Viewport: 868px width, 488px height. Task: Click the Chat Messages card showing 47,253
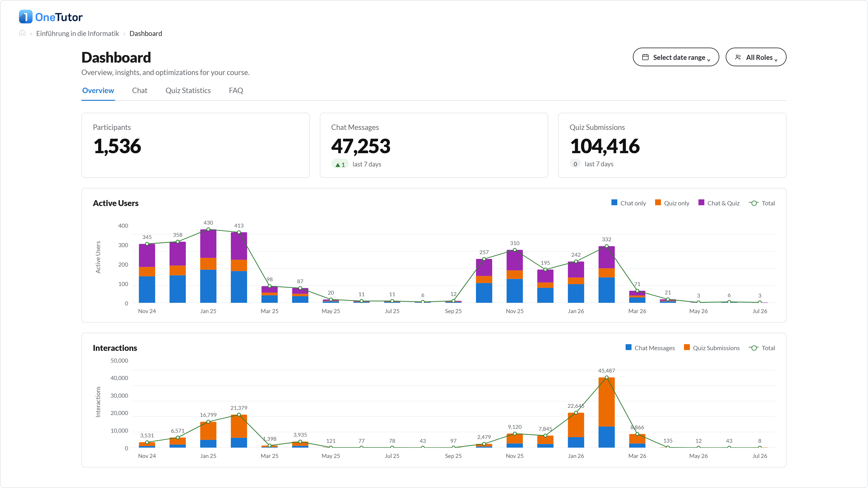(434, 145)
